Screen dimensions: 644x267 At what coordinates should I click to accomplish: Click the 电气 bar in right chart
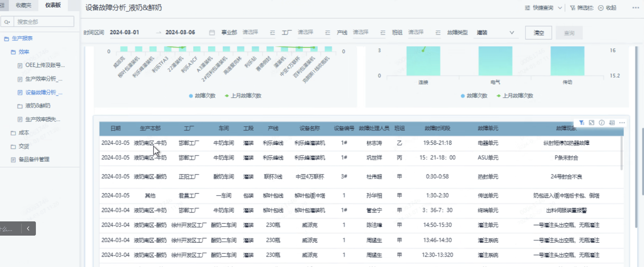495,61
